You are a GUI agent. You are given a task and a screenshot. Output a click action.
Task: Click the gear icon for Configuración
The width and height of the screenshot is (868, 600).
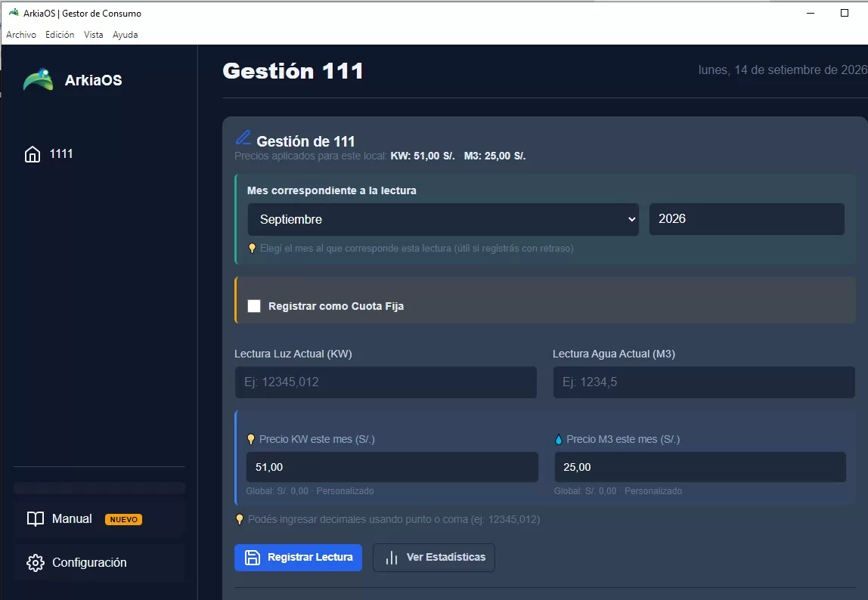click(36, 562)
